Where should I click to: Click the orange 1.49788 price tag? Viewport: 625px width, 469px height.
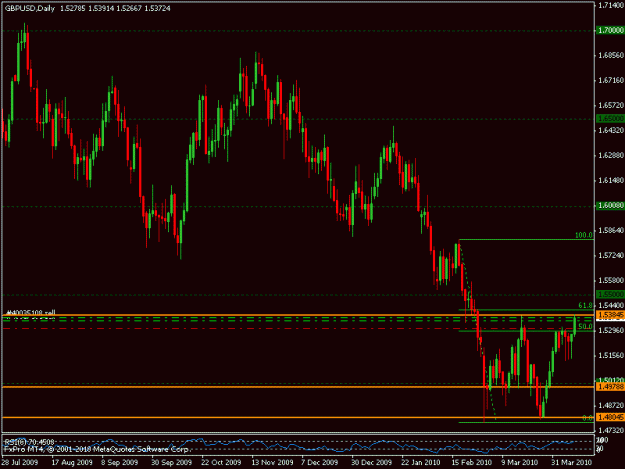click(610, 387)
